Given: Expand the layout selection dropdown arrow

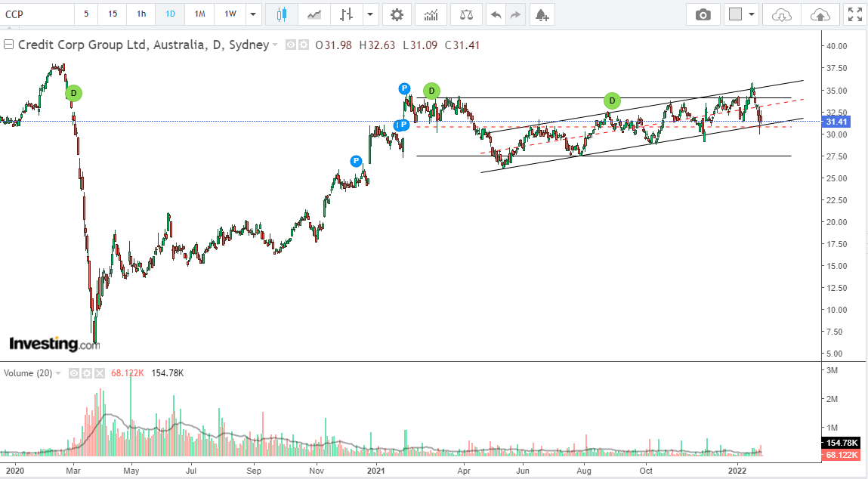Looking at the screenshot, I should pos(751,14).
